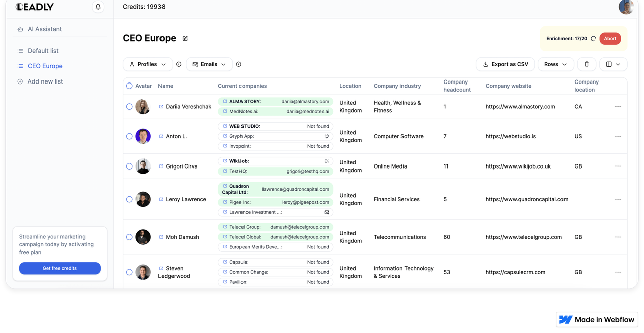Screen dimensions: 644x333
Task: Open the external link icon for Anton L.
Action: 161,136
